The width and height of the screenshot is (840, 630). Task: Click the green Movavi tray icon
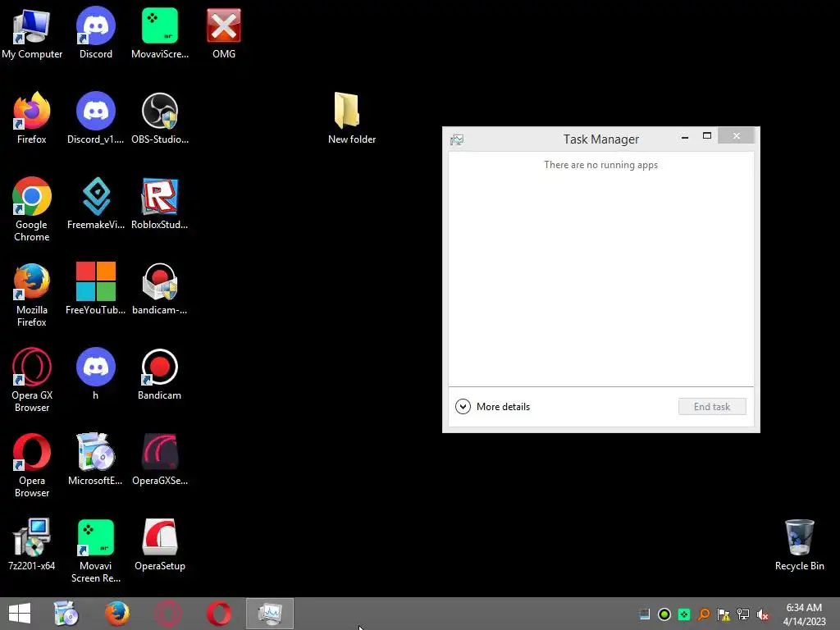(684, 614)
